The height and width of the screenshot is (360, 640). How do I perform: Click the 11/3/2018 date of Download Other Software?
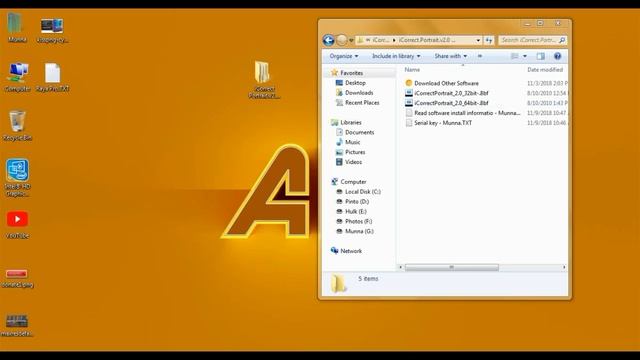click(x=547, y=83)
